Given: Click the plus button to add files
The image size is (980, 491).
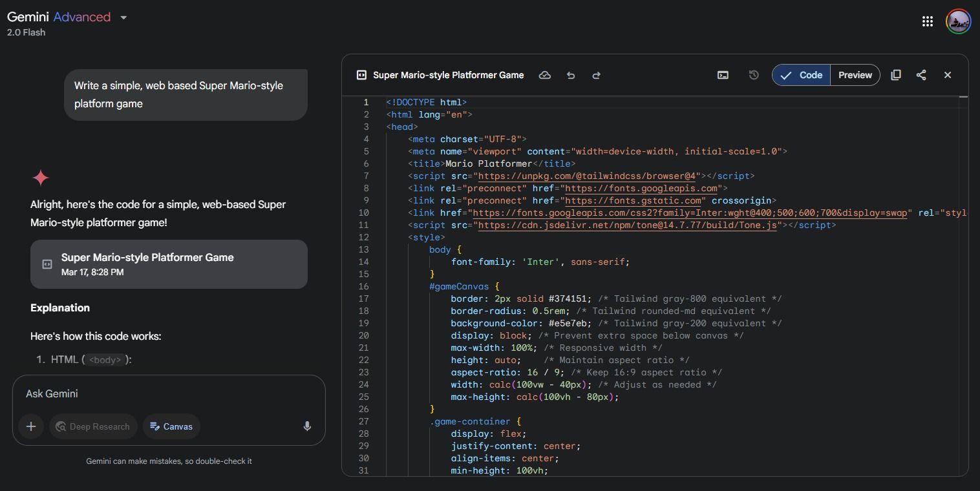Looking at the screenshot, I should click(31, 426).
